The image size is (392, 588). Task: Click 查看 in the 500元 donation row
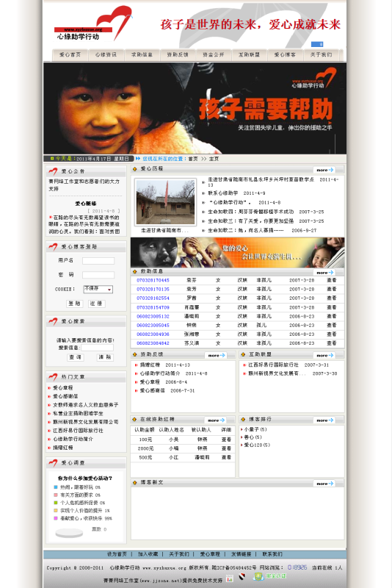(x=226, y=457)
